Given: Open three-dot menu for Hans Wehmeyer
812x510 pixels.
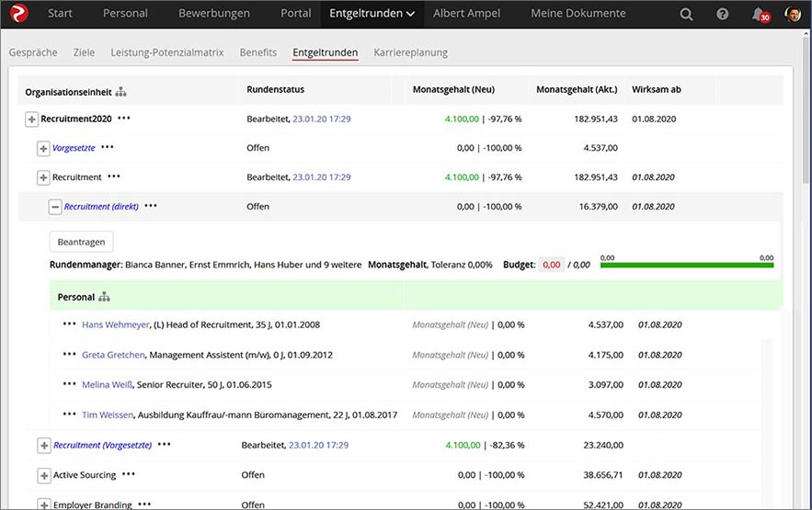Looking at the screenshot, I should (x=69, y=324).
